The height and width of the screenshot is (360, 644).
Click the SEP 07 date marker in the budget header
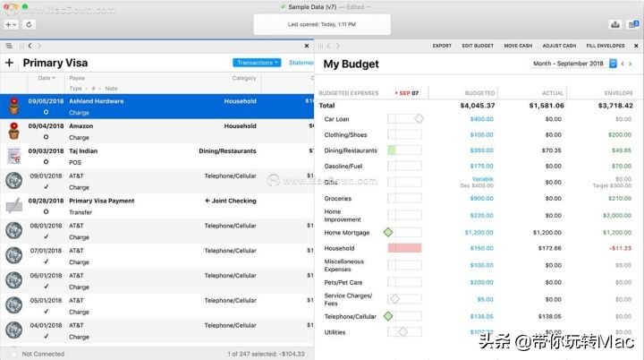tap(407, 93)
